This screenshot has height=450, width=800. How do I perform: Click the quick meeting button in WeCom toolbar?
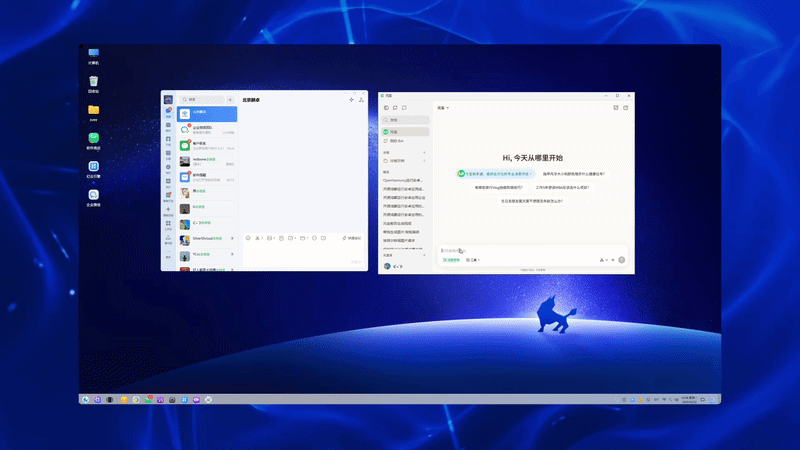click(x=352, y=238)
